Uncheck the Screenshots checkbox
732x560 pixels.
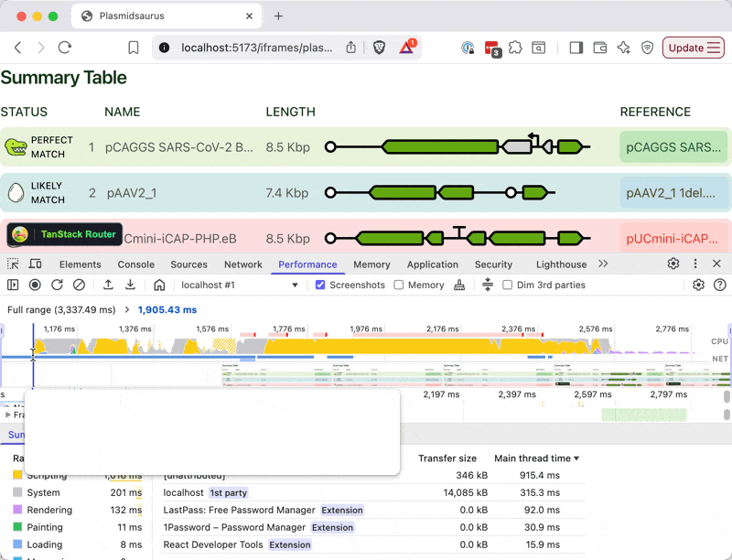pyautogui.click(x=320, y=285)
